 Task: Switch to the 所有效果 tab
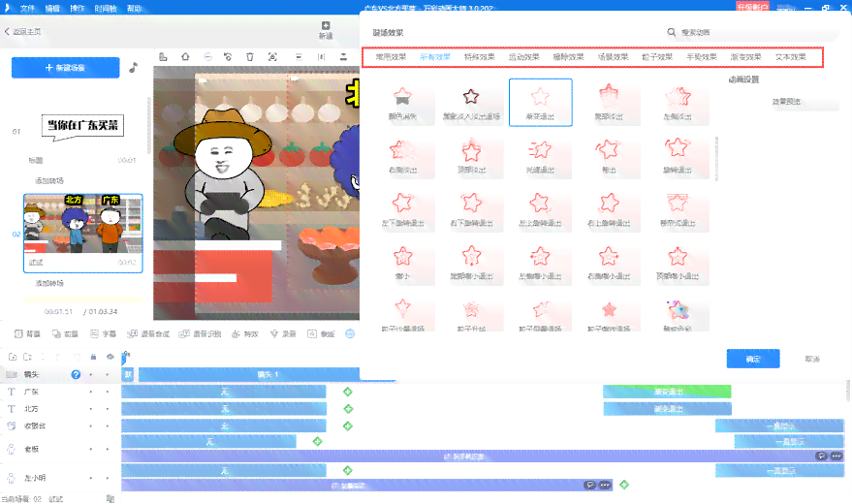435,57
